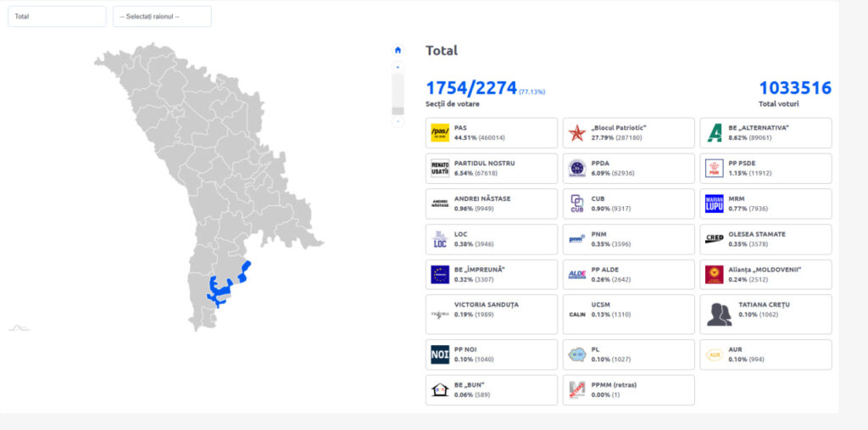
Task: Click the PNM party logo
Action: point(576,239)
